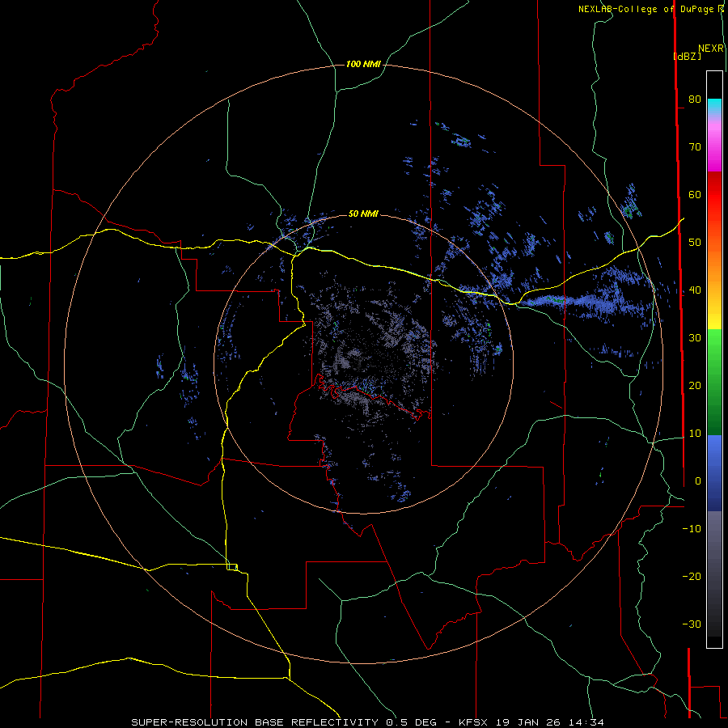This screenshot has height=728, width=728.
Task: Click the 60 value on the dBZ scale
Action: (695, 194)
